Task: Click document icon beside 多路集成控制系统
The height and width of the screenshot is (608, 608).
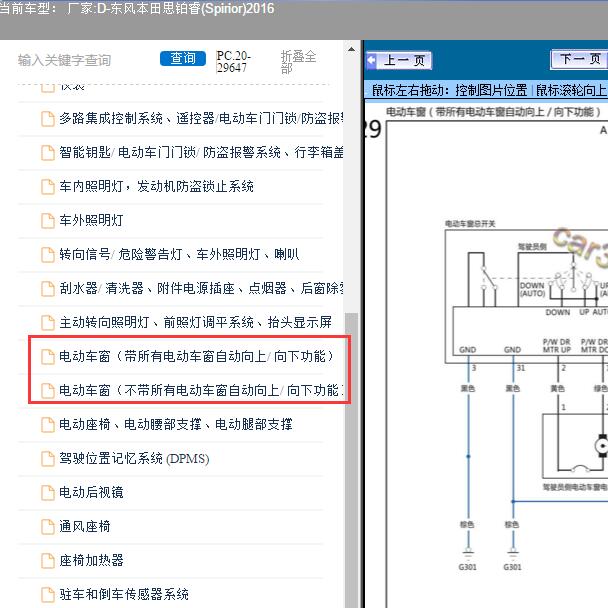Action: tap(48, 119)
